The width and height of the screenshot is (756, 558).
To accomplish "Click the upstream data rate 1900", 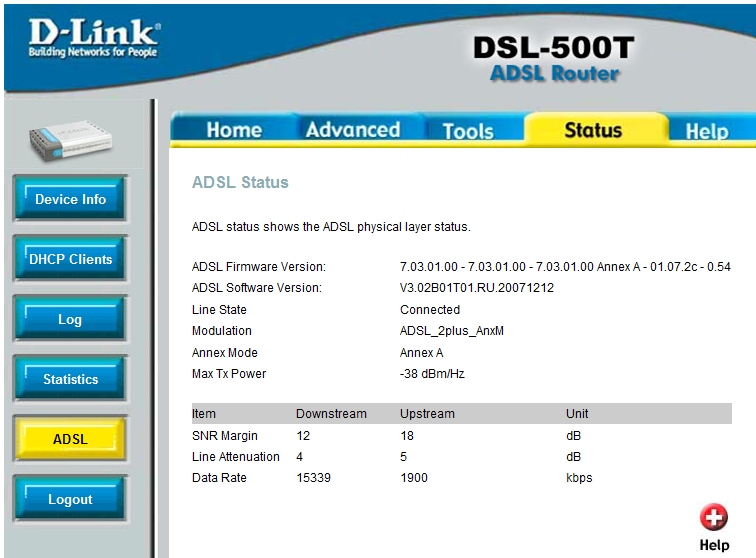I will (414, 478).
